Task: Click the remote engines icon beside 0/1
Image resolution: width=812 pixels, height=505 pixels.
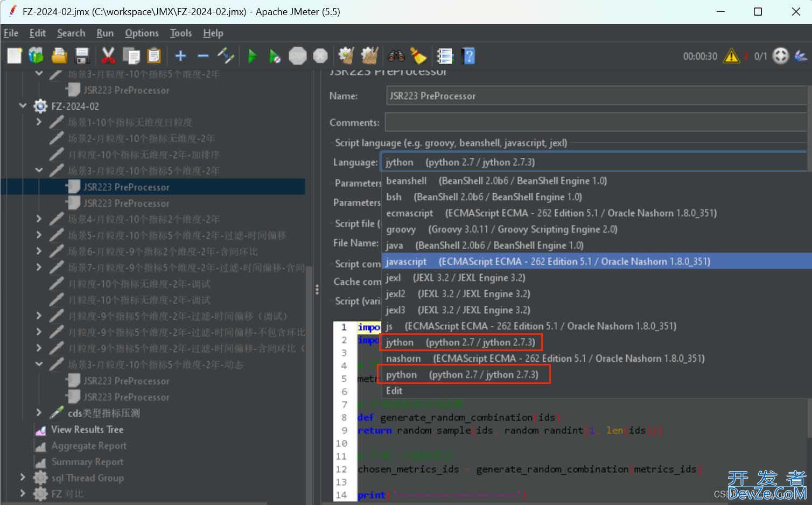Action: click(x=780, y=55)
